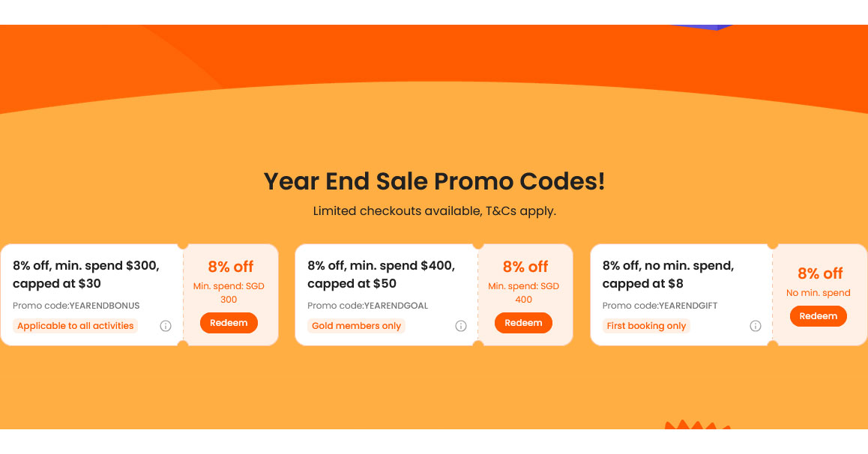Screen dimensions: 868x454
Task: Select promo code YEARENDBONUS text
Action: click(x=76, y=305)
